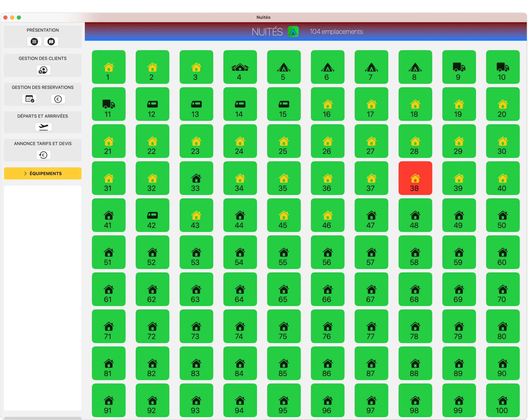This screenshot has height=420, width=528.
Task: Open departures and arrivals airplane icon
Action: pos(43,127)
